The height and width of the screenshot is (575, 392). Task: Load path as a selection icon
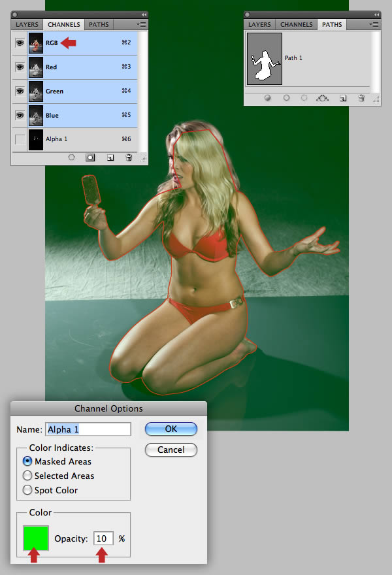pyautogui.click(x=304, y=98)
